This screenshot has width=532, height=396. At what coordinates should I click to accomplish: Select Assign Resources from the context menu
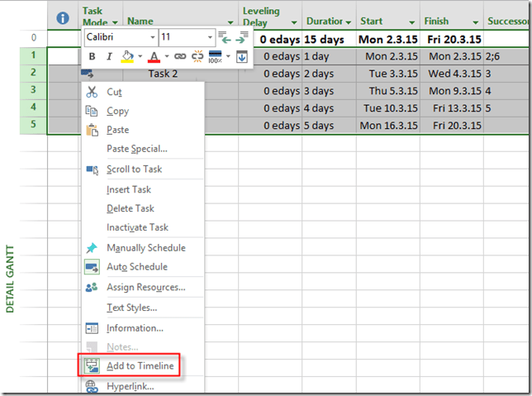coord(145,288)
